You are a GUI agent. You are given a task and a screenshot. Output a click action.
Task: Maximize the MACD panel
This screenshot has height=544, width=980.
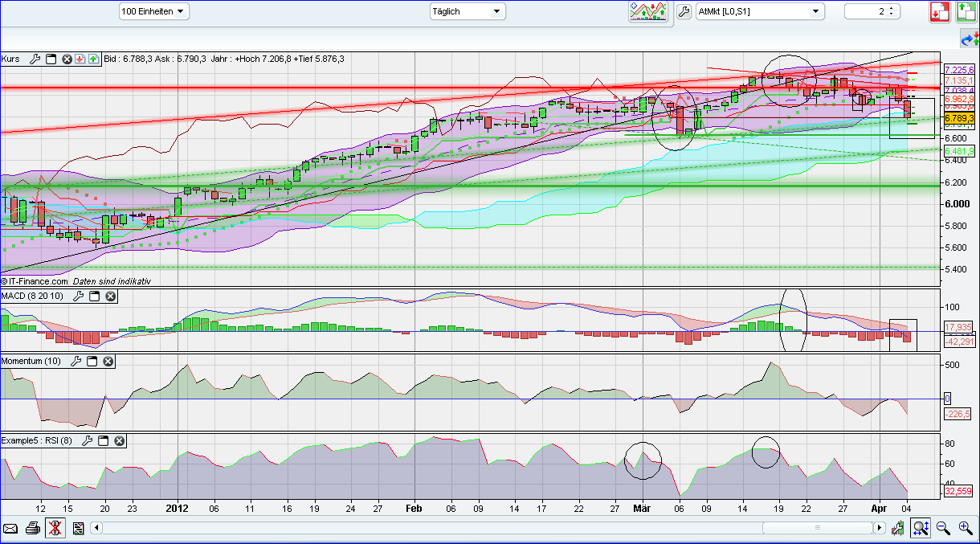pyautogui.click(x=94, y=297)
